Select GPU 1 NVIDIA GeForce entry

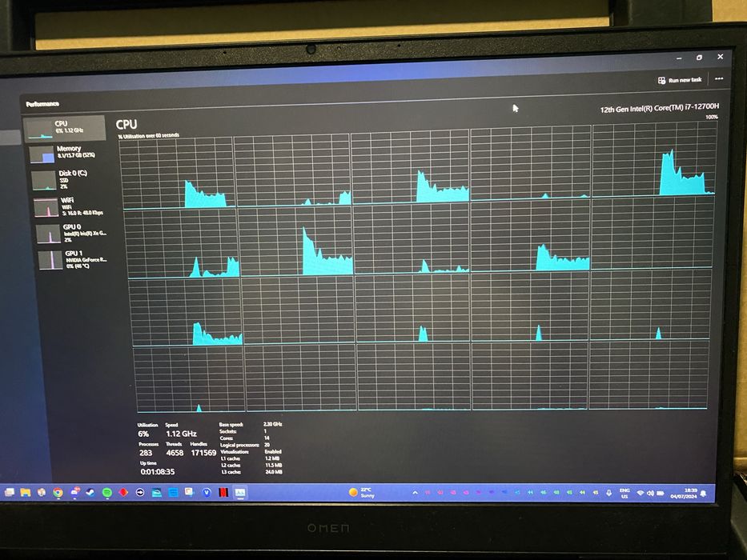coord(74,259)
